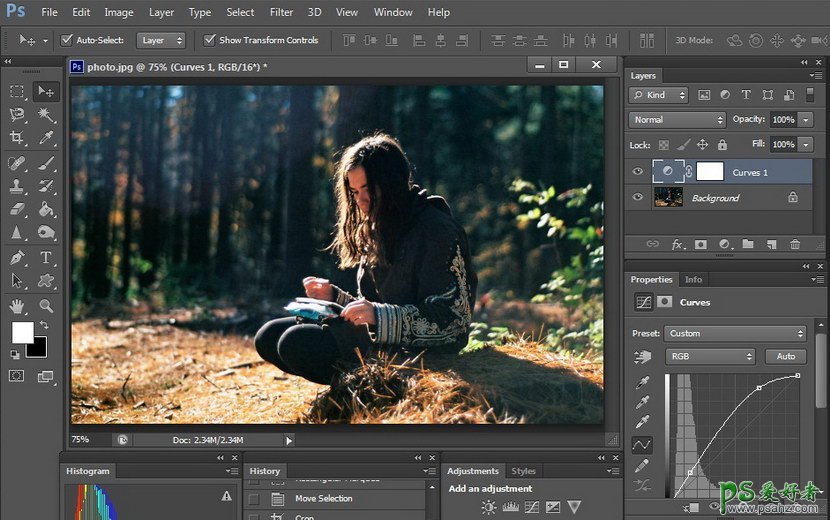Select the Path Selection tool
The image size is (830, 520).
[17, 281]
